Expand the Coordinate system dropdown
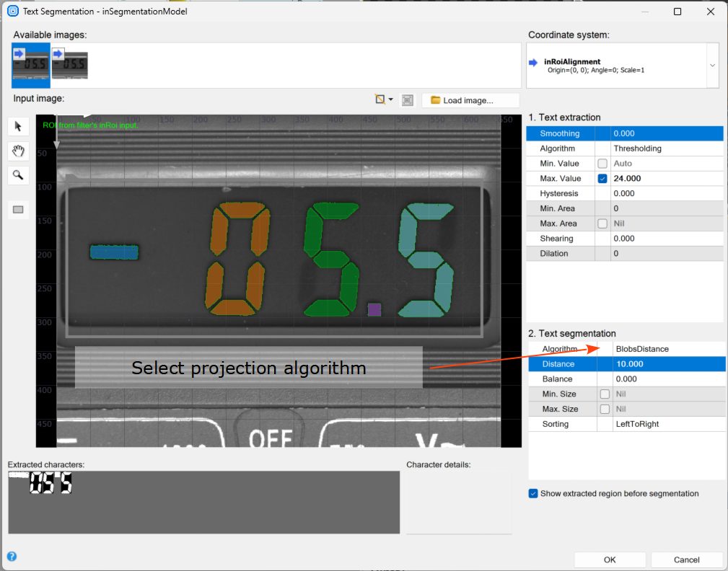 712,65
